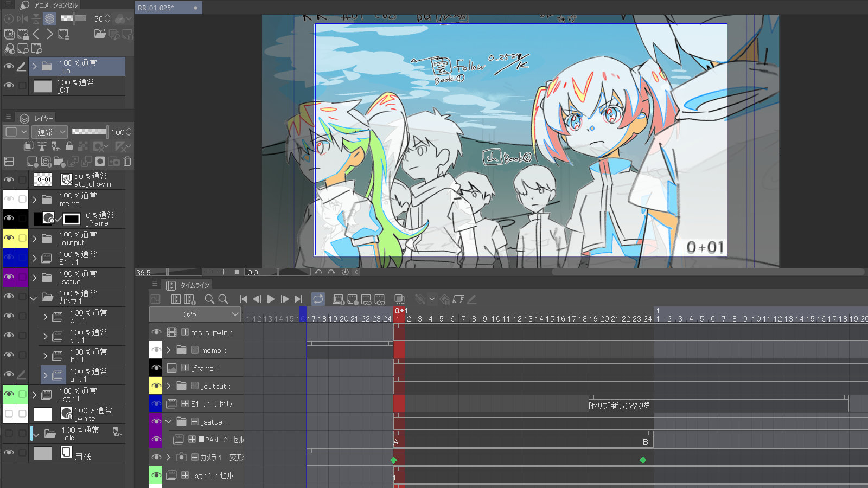The width and height of the screenshot is (868, 488).
Task: Zoom in on the timeline
Action: point(223,299)
